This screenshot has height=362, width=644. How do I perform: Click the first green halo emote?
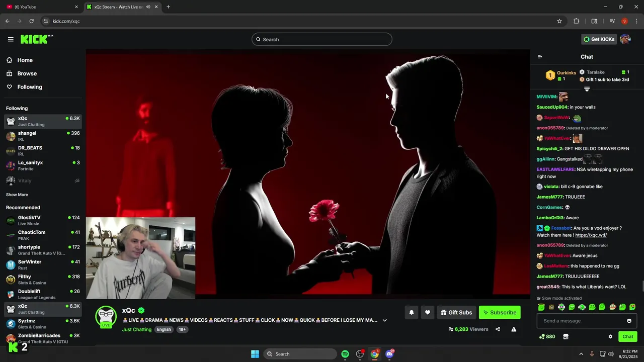pyautogui.click(x=541, y=307)
